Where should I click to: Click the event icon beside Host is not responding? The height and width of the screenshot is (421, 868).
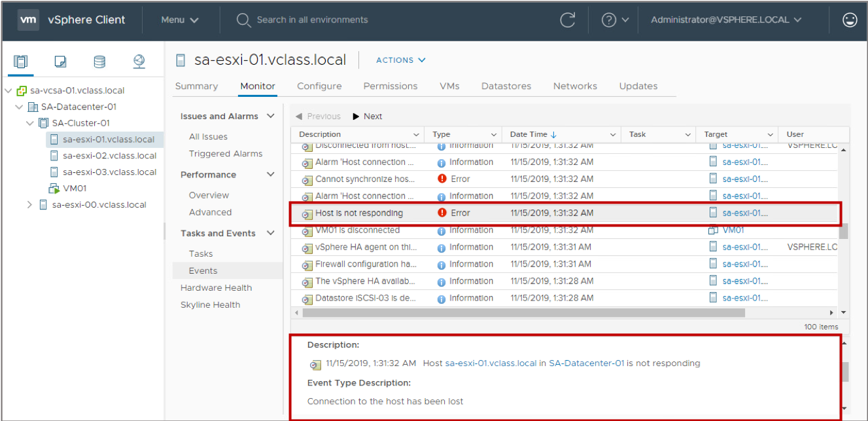[307, 213]
